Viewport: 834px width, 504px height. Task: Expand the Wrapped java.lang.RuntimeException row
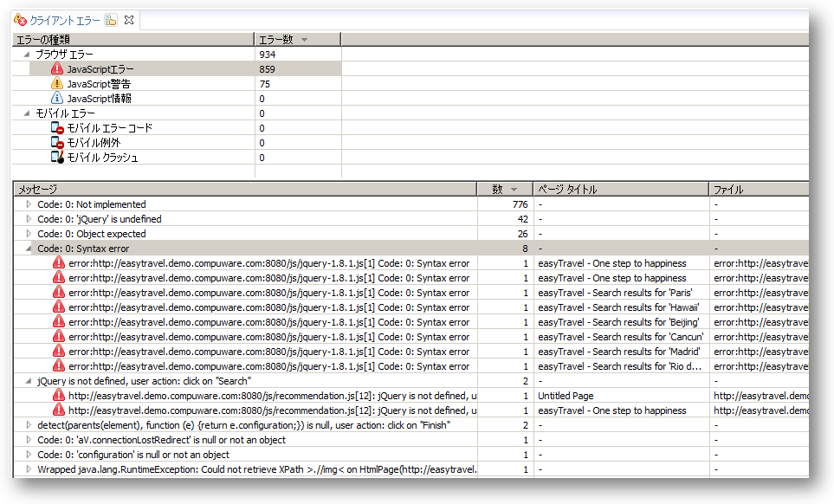(x=29, y=469)
